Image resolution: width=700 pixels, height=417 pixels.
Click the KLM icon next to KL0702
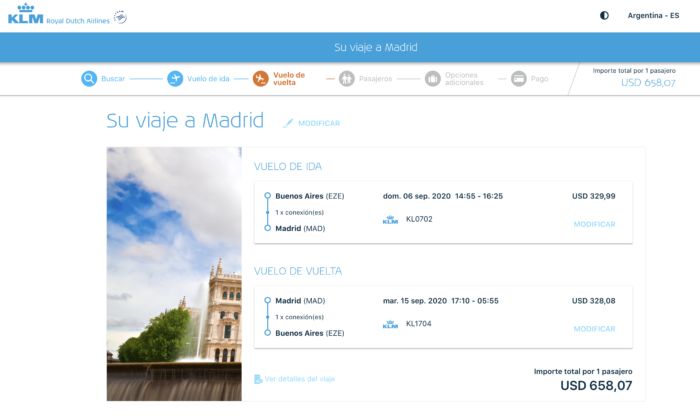coord(390,219)
